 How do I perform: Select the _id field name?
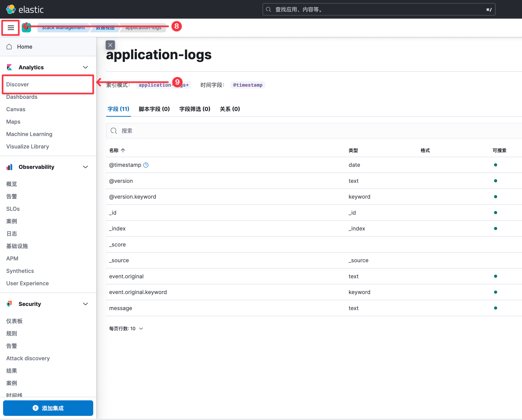tap(113, 213)
